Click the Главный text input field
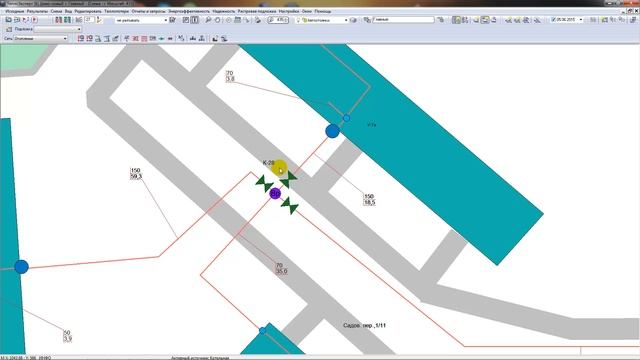640x360 pixels. pyautogui.click(x=403, y=20)
